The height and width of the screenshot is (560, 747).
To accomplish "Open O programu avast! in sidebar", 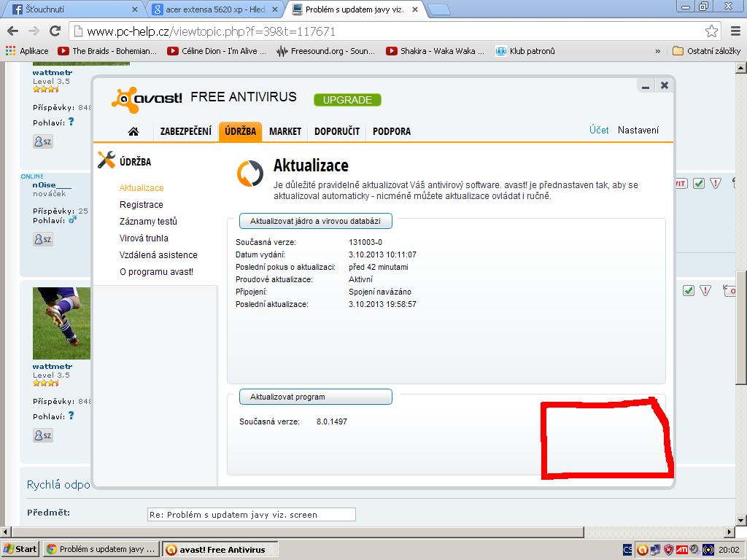I will [156, 272].
